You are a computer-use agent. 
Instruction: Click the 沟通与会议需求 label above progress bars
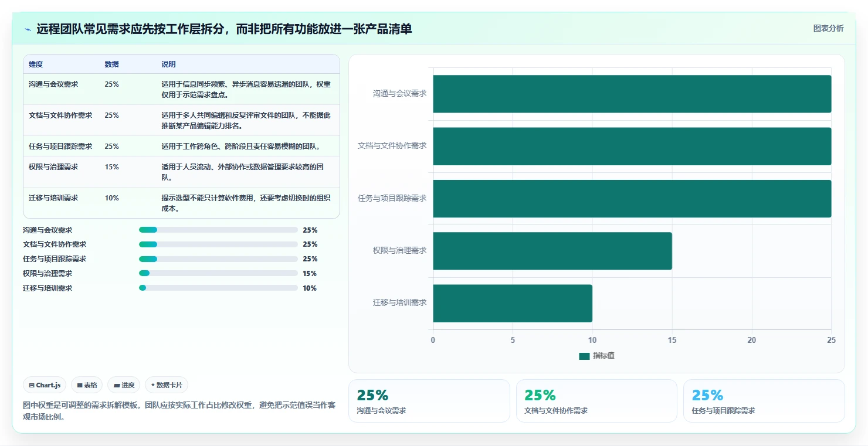tap(48, 230)
